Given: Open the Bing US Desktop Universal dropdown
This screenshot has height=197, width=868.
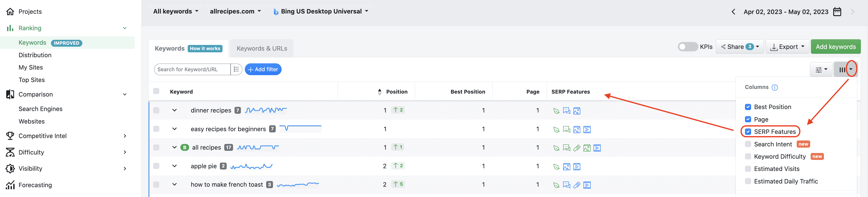Looking at the screenshot, I should click(321, 12).
